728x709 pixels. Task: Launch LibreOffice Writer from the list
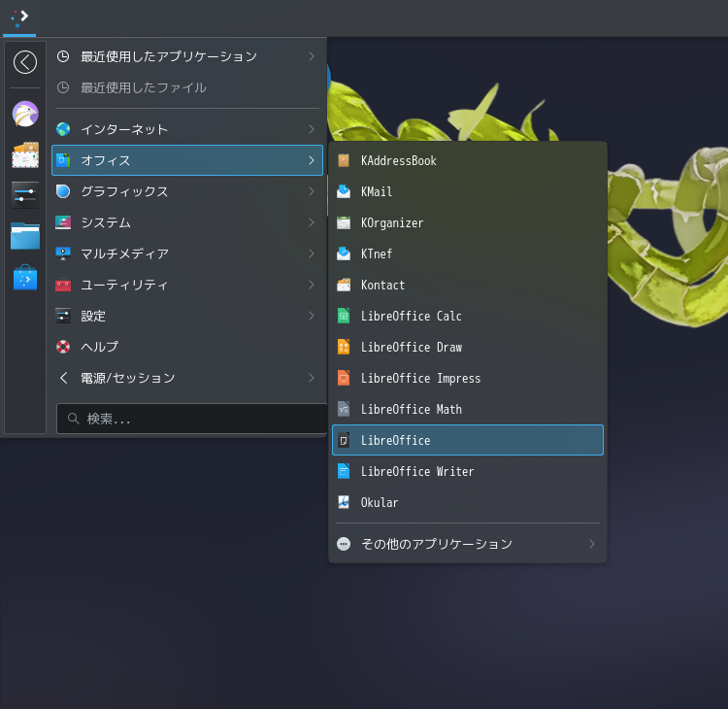pyautogui.click(x=468, y=471)
